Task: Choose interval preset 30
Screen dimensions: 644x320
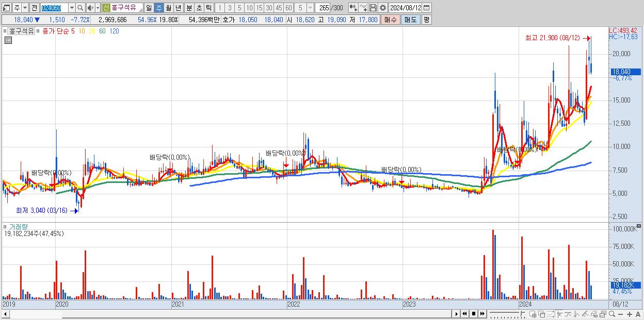Action: (269, 8)
